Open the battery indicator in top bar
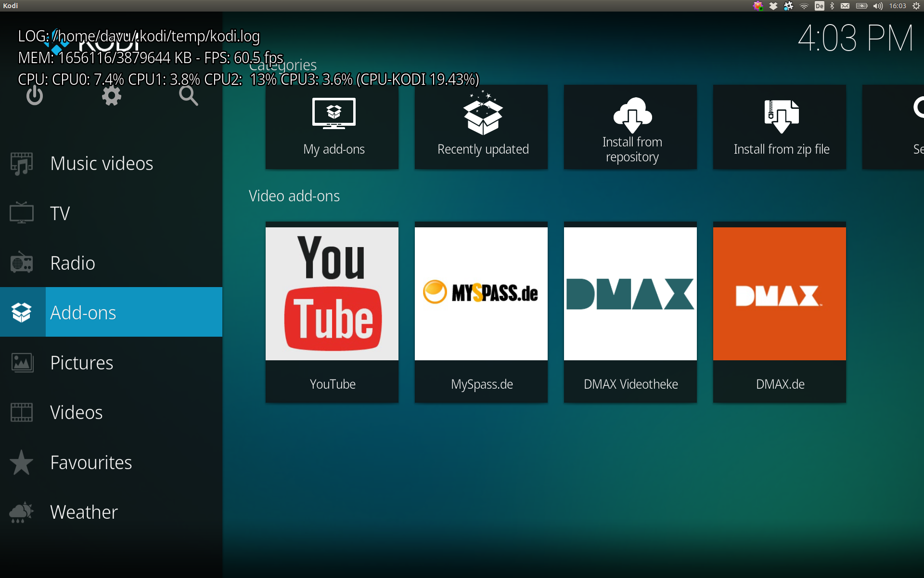 (x=861, y=6)
